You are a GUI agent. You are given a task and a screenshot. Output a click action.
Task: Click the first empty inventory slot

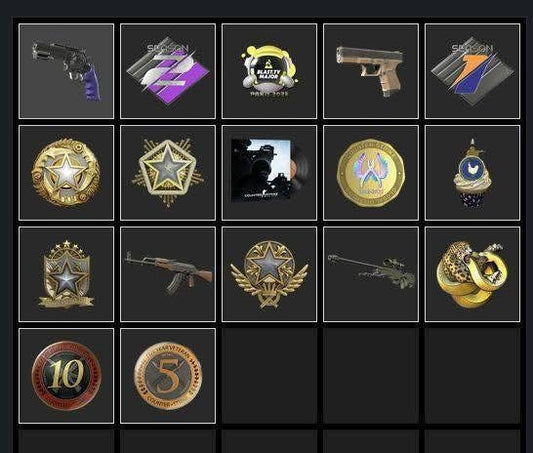269,376
